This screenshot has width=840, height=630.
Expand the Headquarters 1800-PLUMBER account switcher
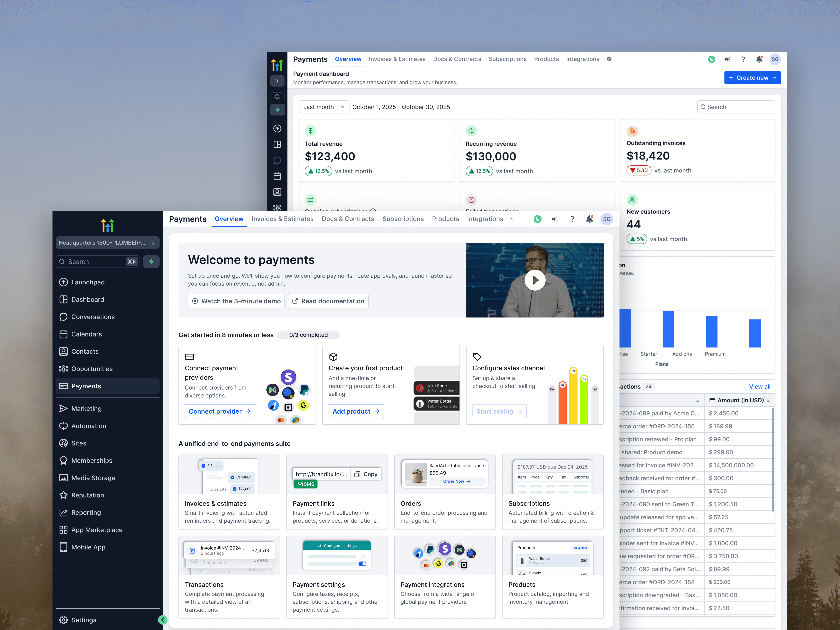click(107, 243)
